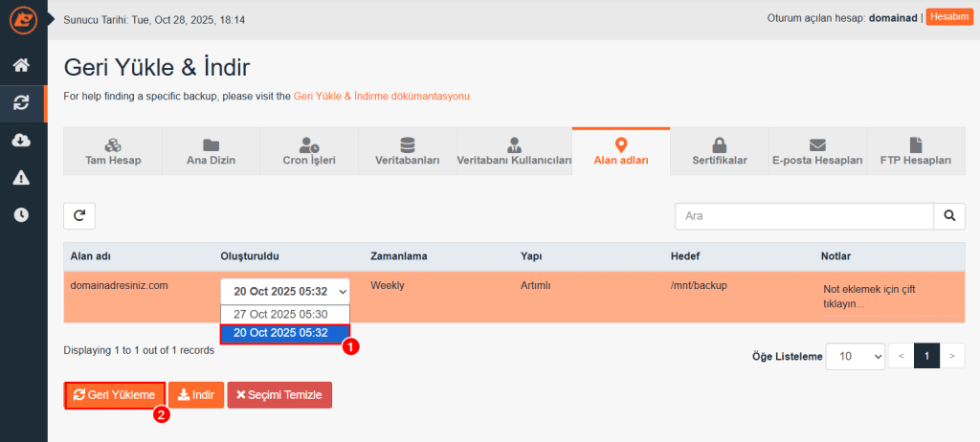This screenshot has width=980, height=442.
Task: Open the Downloads cloud icon in sidebar
Action: (x=21, y=141)
